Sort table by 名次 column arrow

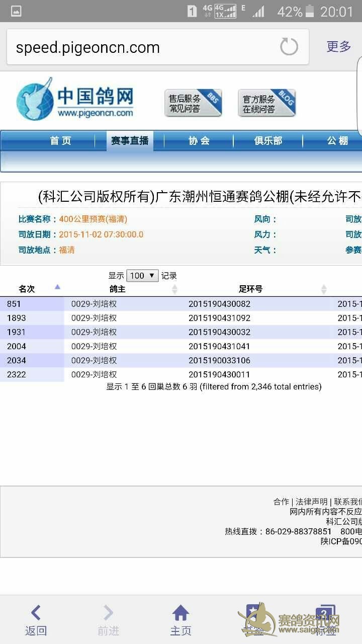[57, 288]
